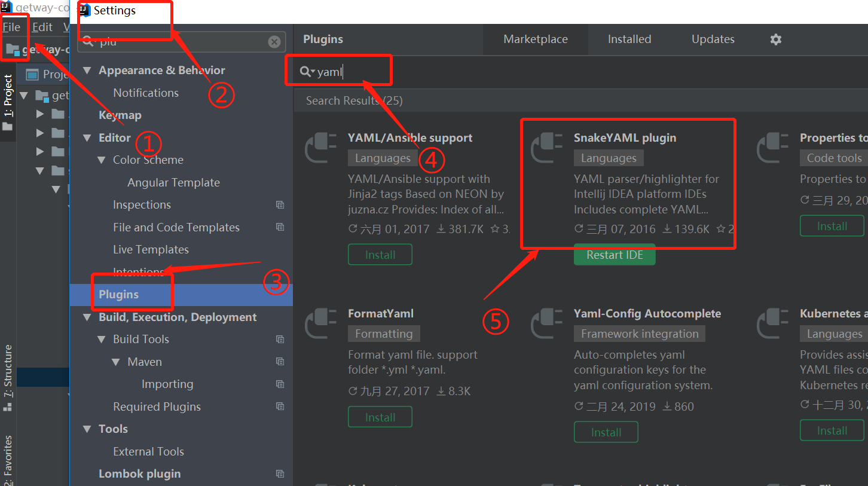Toggle the 1: Project tool window tab

pos(8,102)
